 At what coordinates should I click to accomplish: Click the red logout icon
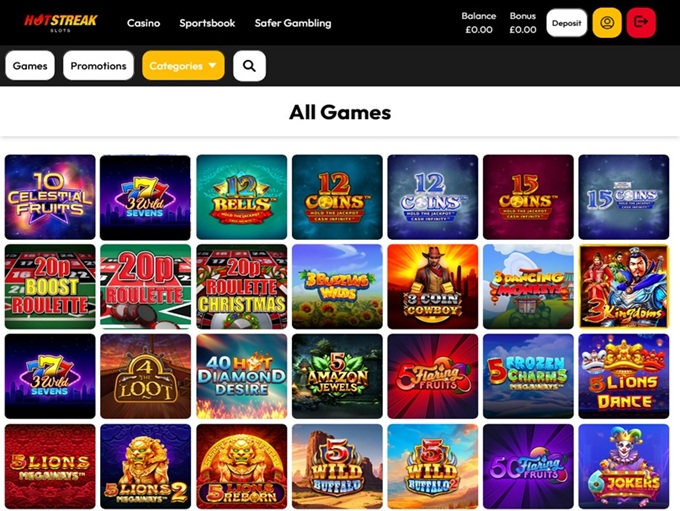(641, 23)
